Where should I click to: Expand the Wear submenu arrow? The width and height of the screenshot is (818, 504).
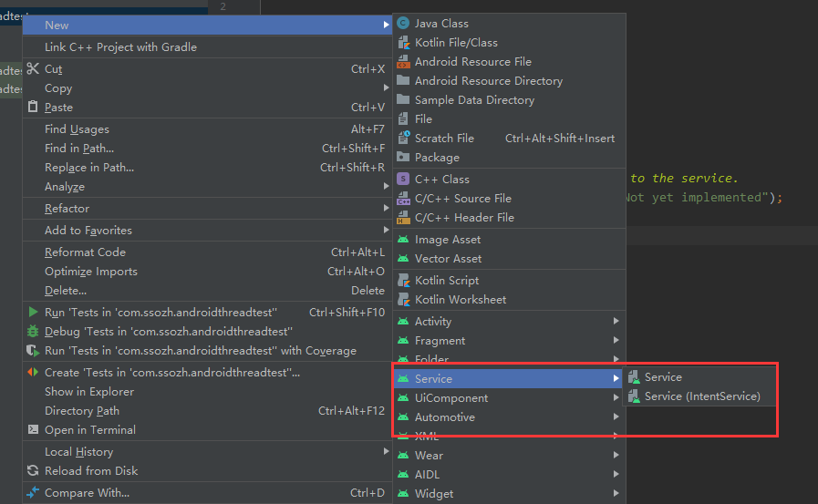click(x=616, y=455)
